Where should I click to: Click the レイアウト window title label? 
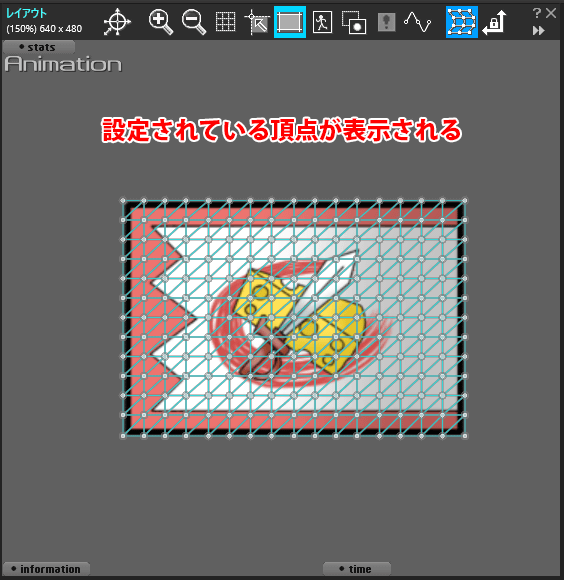tap(27, 13)
